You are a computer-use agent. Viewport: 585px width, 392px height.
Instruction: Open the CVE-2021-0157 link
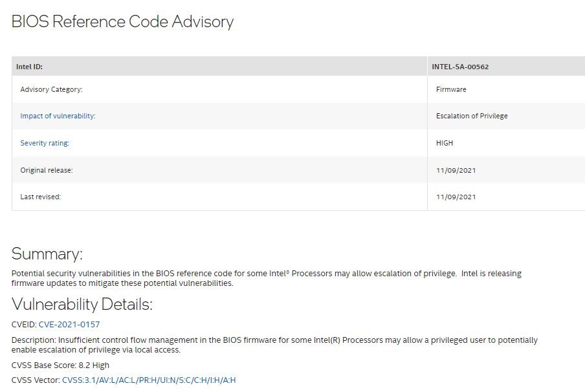tap(69, 325)
